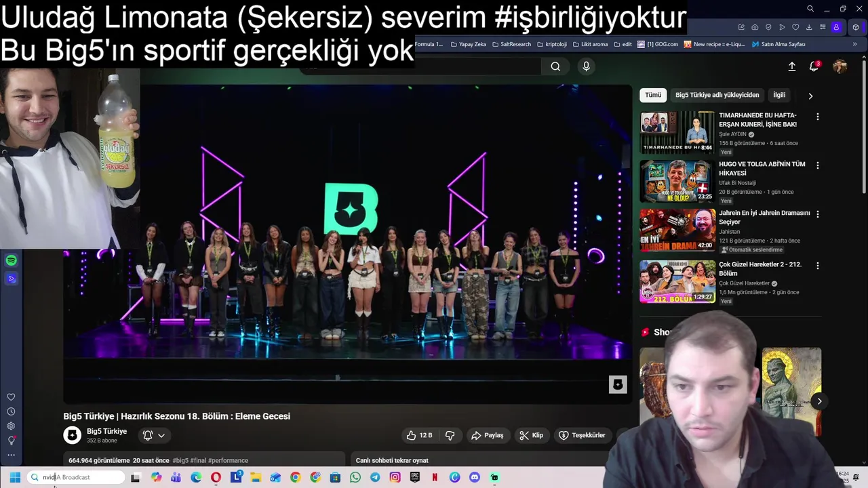The width and height of the screenshot is (868, 488).
Task: Open bookmarks heart in Opera sidebar
Action: point(11,397)
